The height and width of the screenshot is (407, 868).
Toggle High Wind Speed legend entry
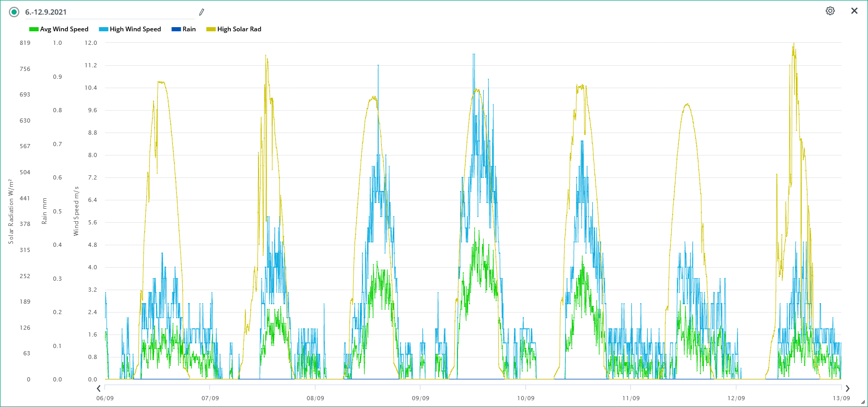tap(135, 29)
